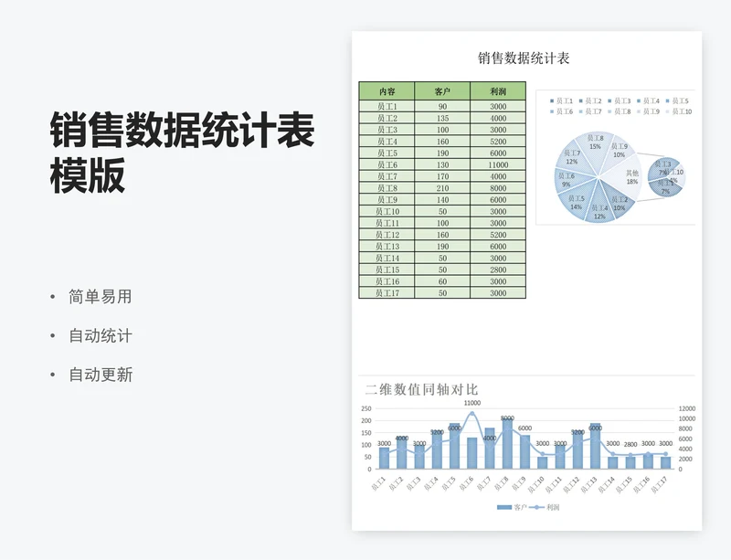Select the 员工5 14% pie slice
The height and width of the screenshot is (560, 731).
pyautogui.click(x=576, y=201)
